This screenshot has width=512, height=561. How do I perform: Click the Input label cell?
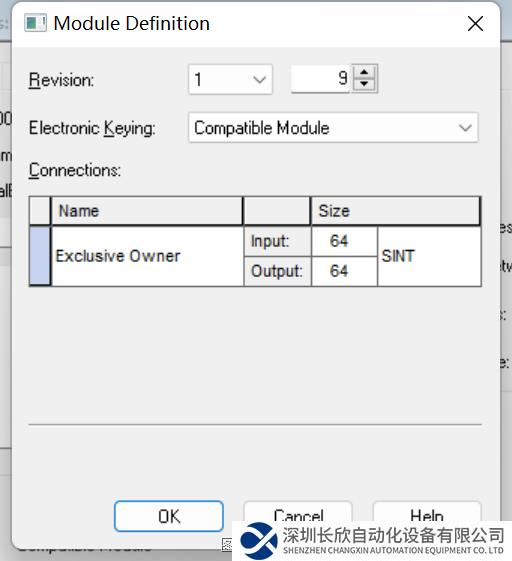277,241
